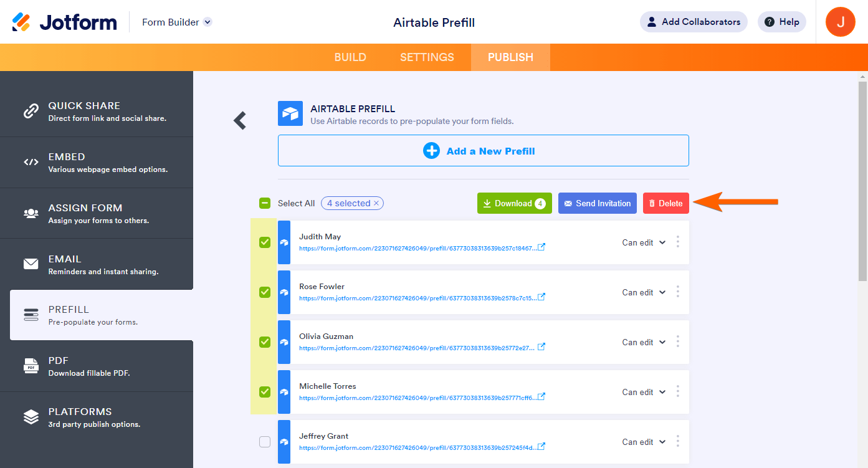Open more options for Rose Fowler row
The height and width of the screenshot is (468, 868).
(678, 292)
